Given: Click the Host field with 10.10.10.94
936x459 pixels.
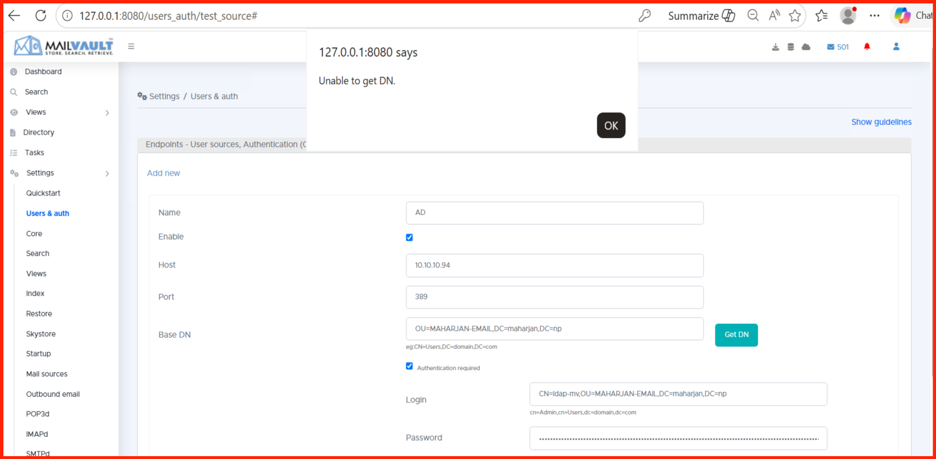Looking at the screenshot, I should pos(555,266).
